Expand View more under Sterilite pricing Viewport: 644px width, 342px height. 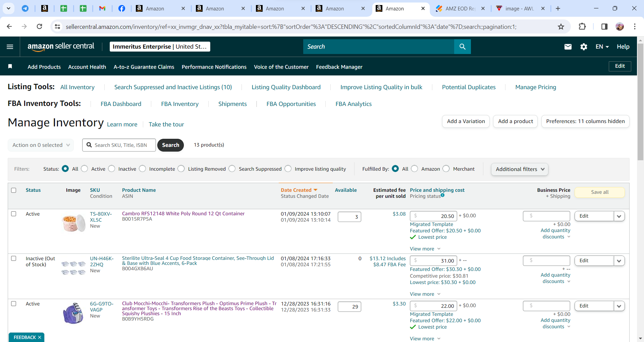tap(425, 294)
